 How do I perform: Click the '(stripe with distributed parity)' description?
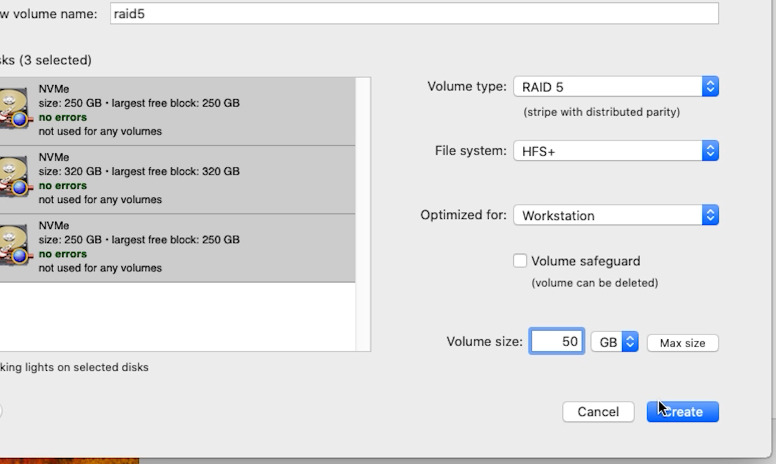(x=601, y=112)
